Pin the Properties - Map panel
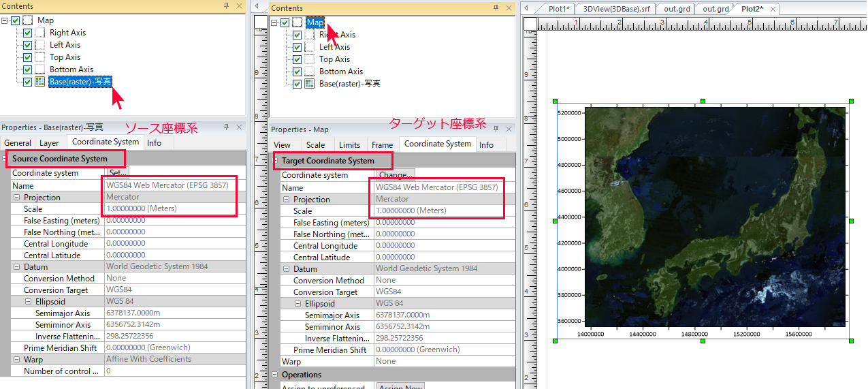Image resolution: width=868 pixels, height=389 pixels. point(496,129)
